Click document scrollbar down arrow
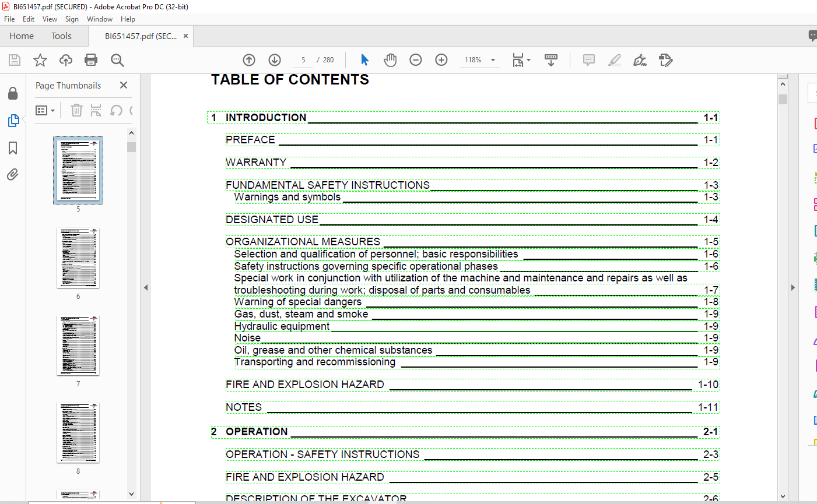Screen dimensions: 817x504 tap(783, 496)
